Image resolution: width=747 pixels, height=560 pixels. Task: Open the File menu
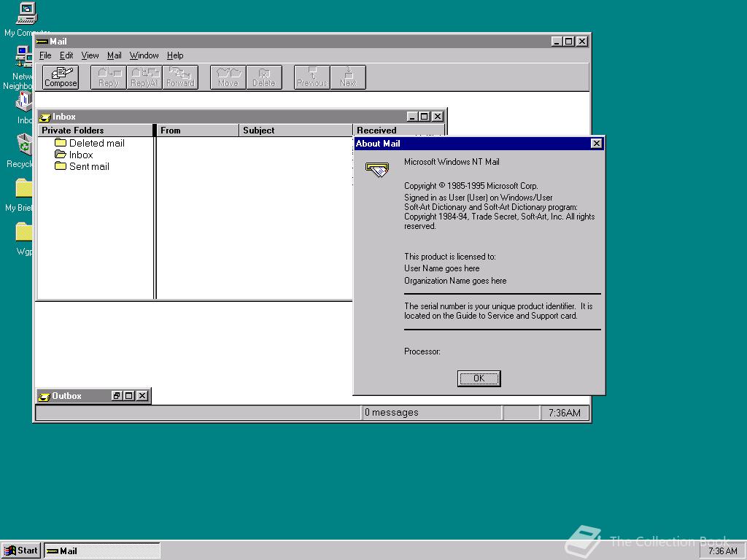pyautogui.click(x=45, y=55)
